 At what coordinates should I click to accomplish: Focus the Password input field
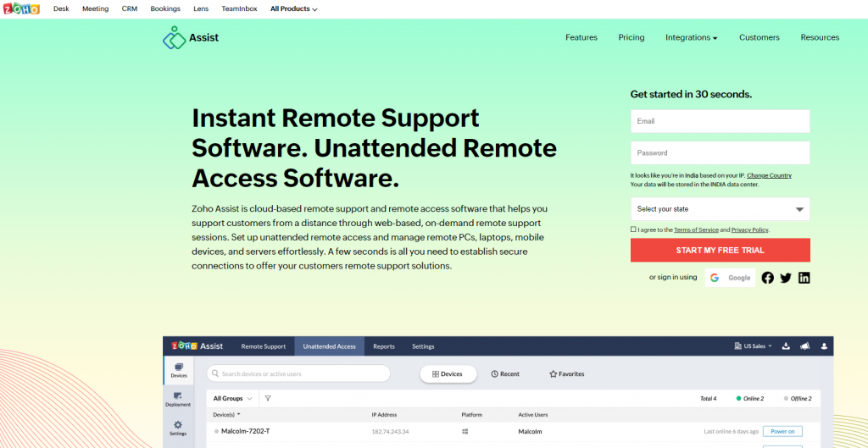720,152
